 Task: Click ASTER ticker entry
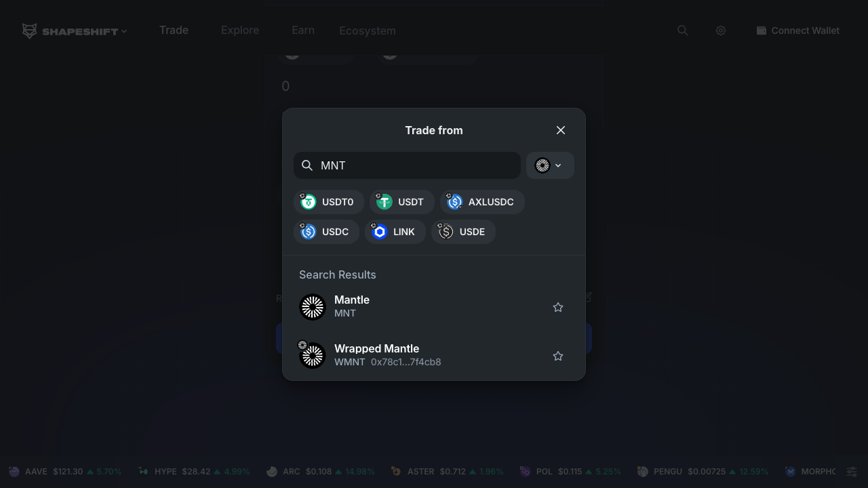(447, 472)
